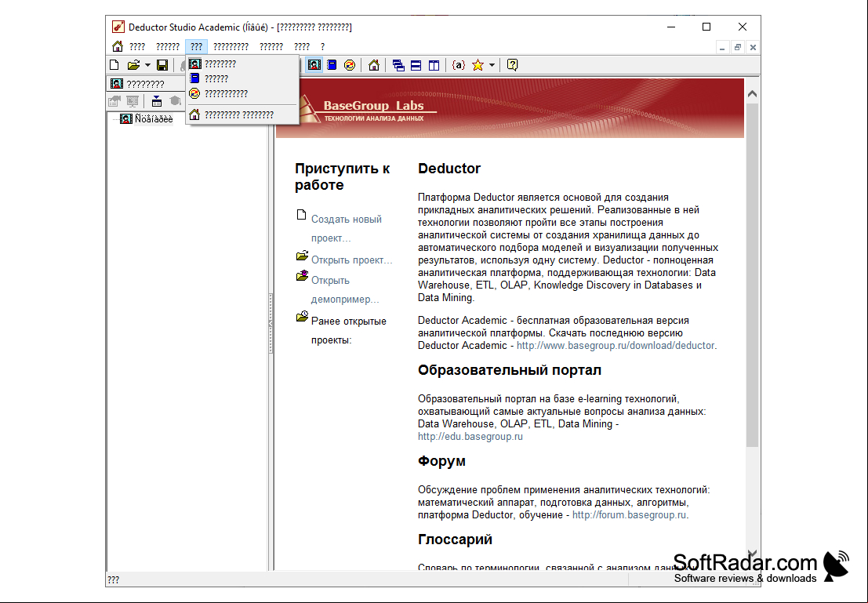The image size is (868, 603).
Task: Click the table with blue arrow icon in left panel
Action: [157, 101]
